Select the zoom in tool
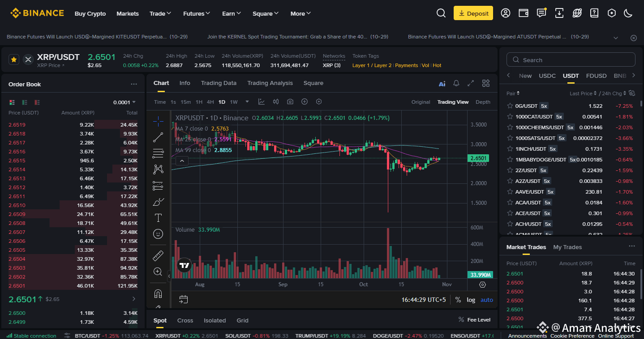This screenshot has width=644, height=339. tap(158, 271)
